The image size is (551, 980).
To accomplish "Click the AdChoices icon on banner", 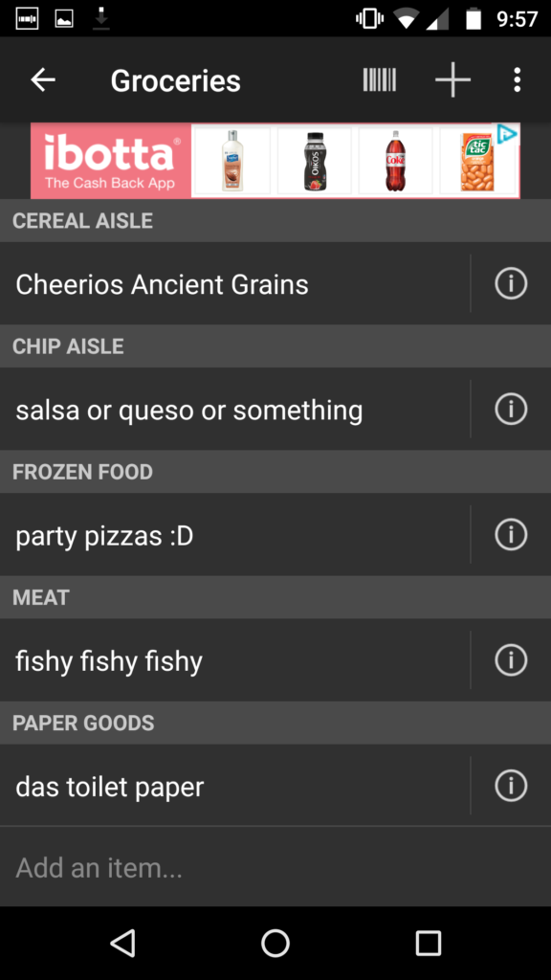I will (x=507, y=134).
